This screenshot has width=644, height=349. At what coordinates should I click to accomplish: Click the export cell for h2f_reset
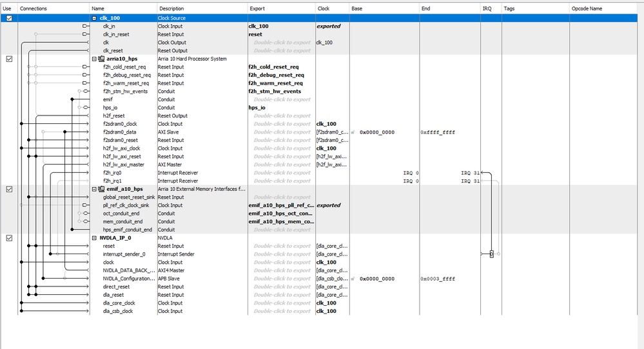[282, 116]
